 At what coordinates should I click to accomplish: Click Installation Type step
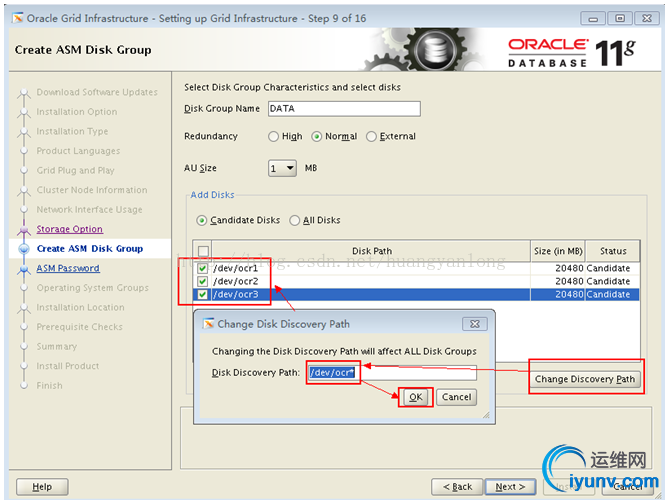pyautogui.click(x=72, y=131)
